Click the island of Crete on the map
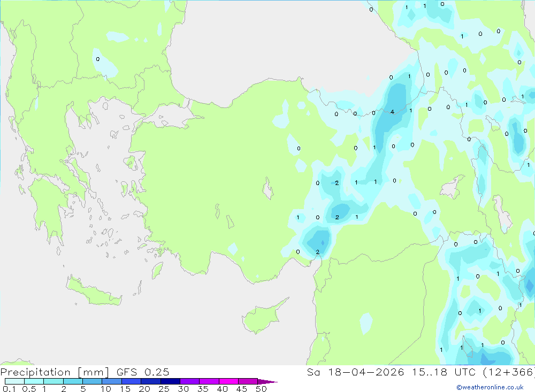This screenshot has height=392, width=535. coord(94,291)
